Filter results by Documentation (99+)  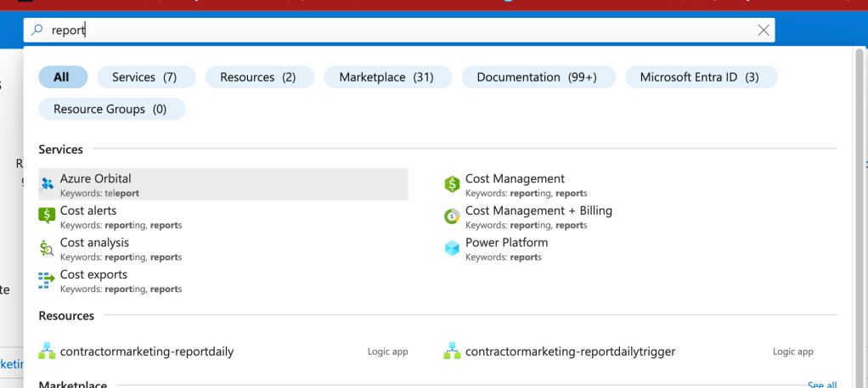pos(538,77)
